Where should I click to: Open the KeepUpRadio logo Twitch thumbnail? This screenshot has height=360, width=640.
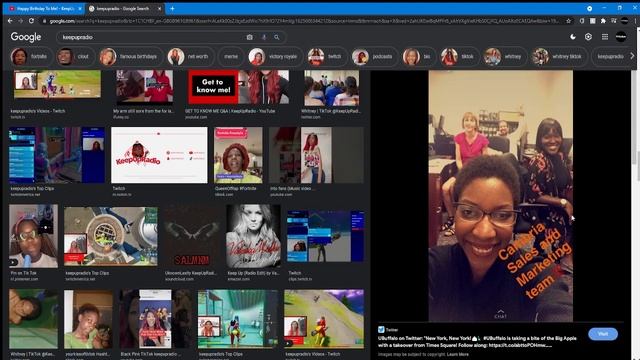point(159,155)
